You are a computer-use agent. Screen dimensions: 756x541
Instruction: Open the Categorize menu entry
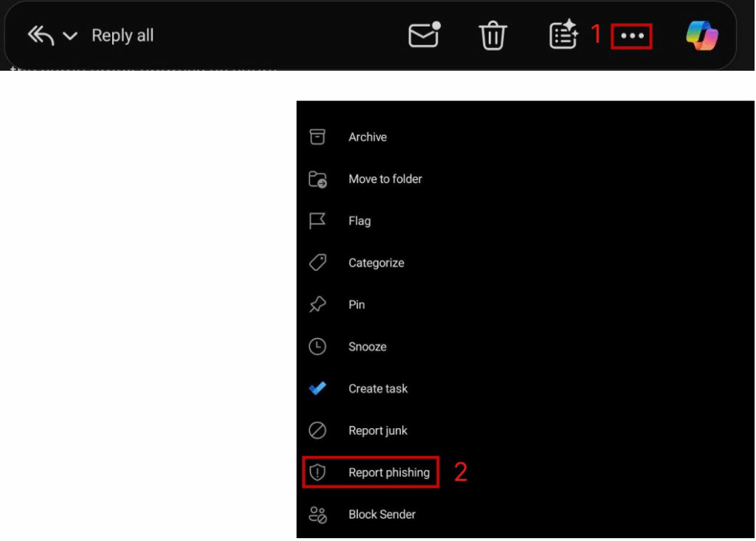click(376, 263)
